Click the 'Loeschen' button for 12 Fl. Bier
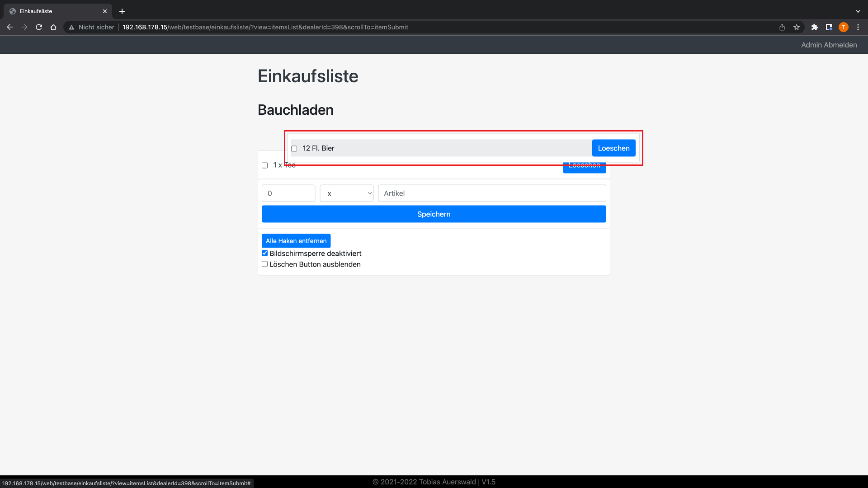 613,148
